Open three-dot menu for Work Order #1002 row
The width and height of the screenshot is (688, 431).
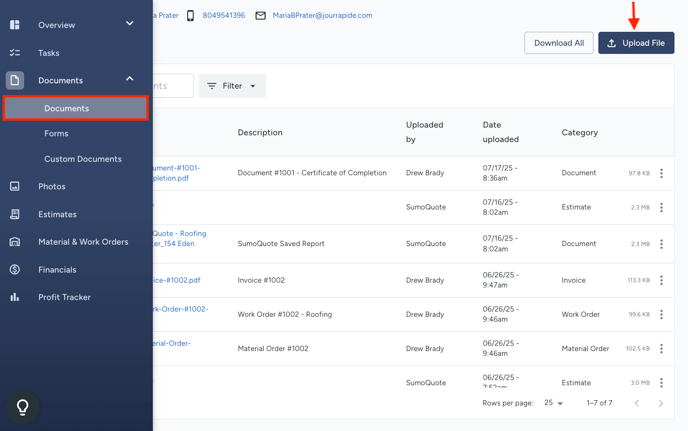661,315
